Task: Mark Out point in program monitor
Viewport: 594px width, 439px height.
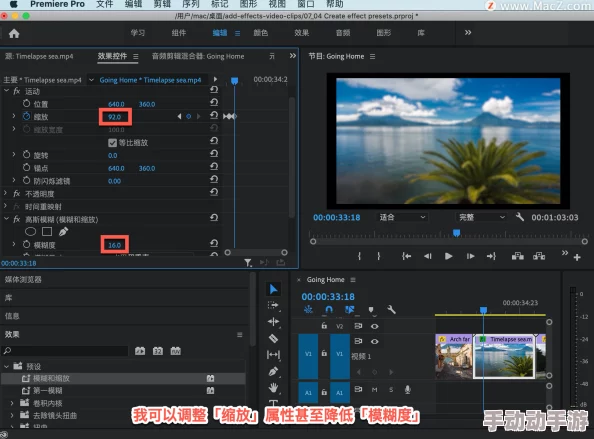Action: point(378,256)
